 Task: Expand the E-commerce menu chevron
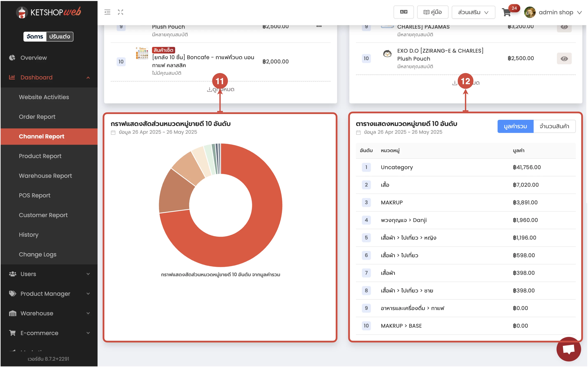[88, 333]
